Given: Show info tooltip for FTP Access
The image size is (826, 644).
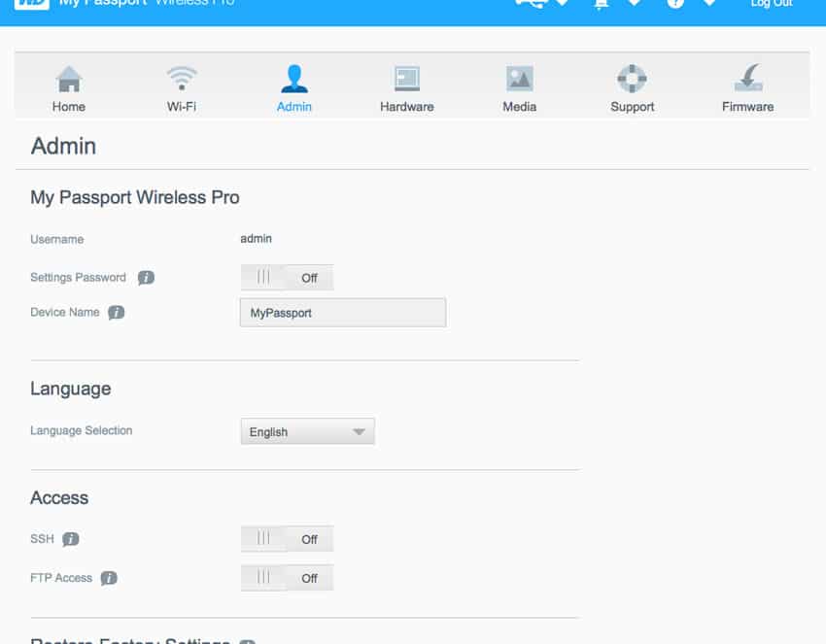Looking at the screenshot, I should tap(109, 578).
